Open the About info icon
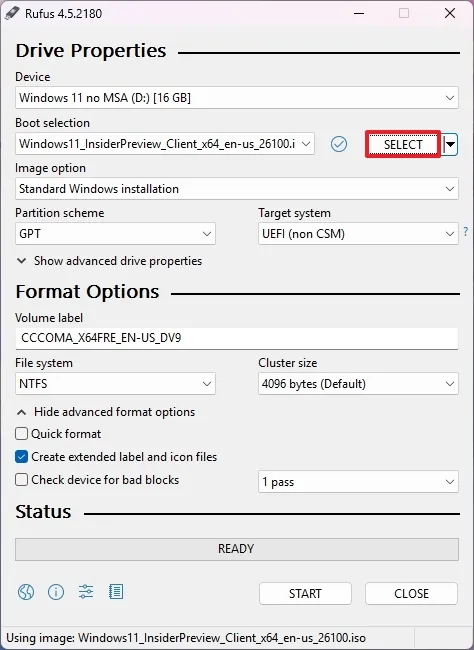The image size is (474, 650). [x=56, y=592]
